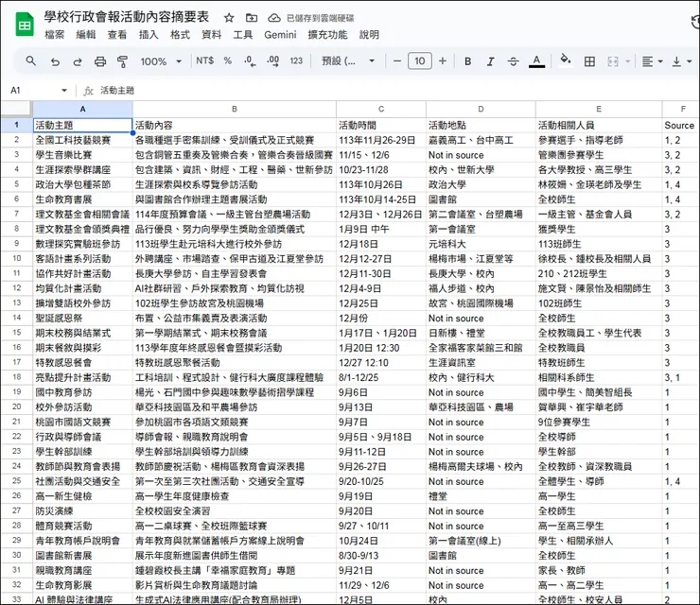The width and height of the screenshot is (700, 605).
Task: Click the font size field
Action: coord(420,61)
